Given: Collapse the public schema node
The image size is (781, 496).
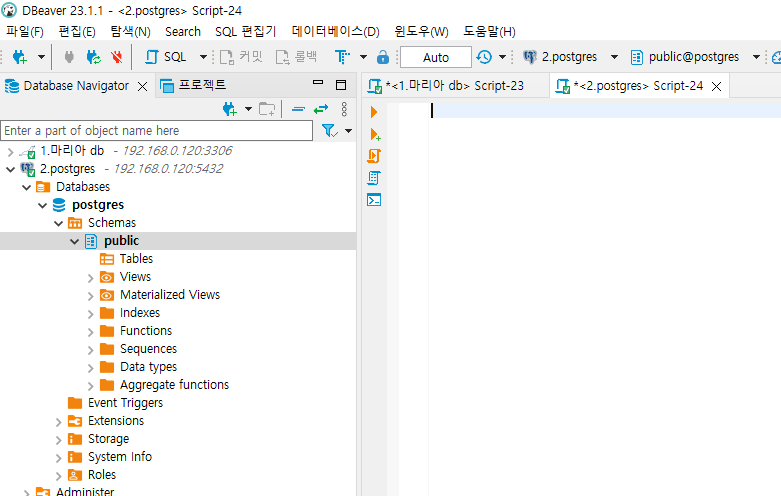Looking at the screenshot, I should pyautogui.click(x=74, y=241).
